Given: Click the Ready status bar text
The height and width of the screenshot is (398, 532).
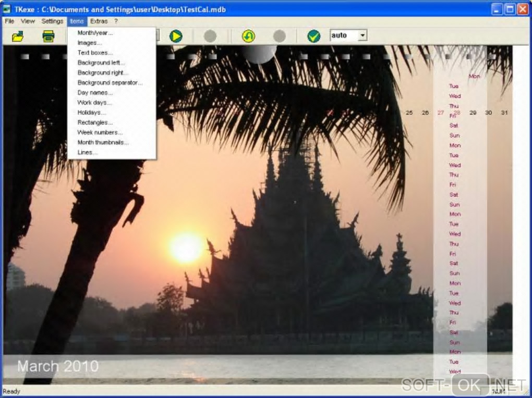Looking at the screenshot, I should click(x=11, y=392).
